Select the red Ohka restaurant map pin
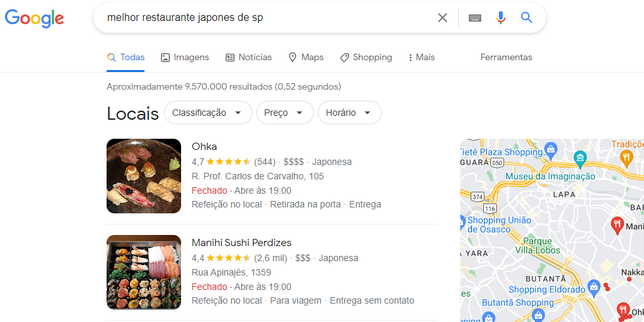 (624, 312)
